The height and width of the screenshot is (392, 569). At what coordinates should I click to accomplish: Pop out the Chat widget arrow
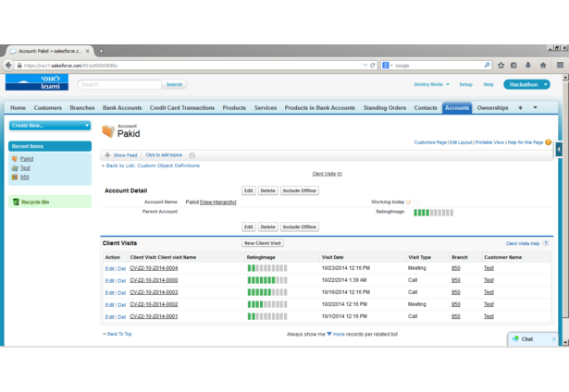(553, 339)
